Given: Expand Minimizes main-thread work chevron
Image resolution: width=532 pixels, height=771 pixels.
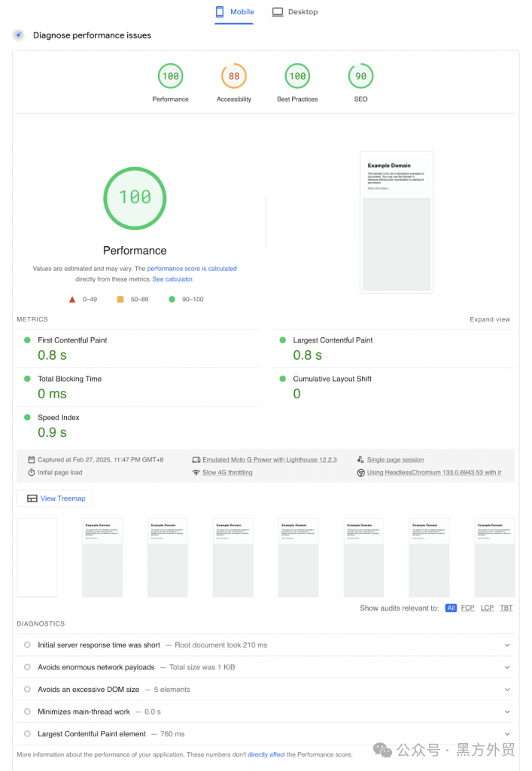Looking at the screenshot, I should coord(507,712).
